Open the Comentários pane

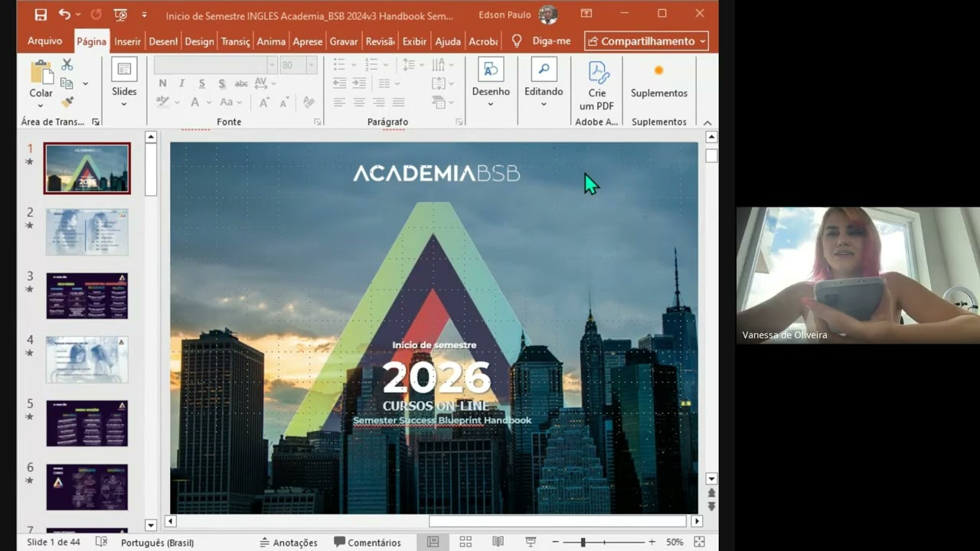[x=367, y=543]
